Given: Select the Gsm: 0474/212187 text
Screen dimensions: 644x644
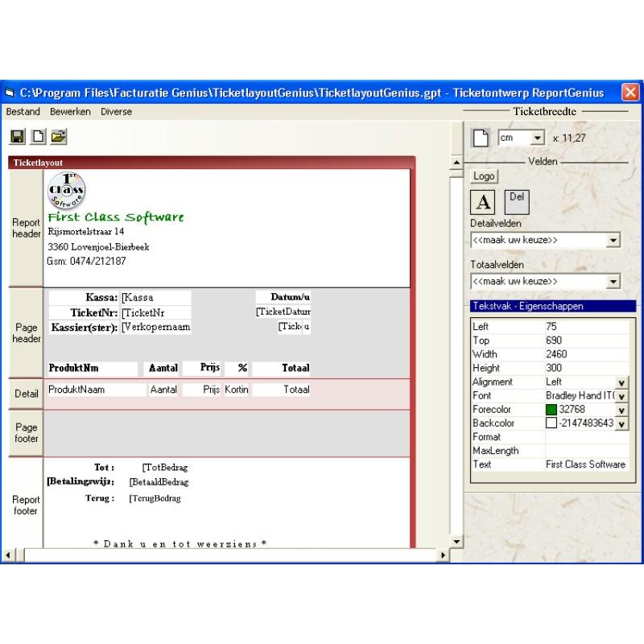Looking at the screenshot, I should [86, 261].
